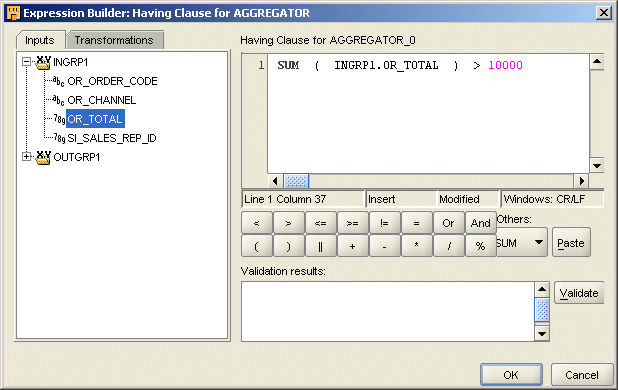The image size is (618, 390).
Task: Select the Inputs tab
Action: 40,40
